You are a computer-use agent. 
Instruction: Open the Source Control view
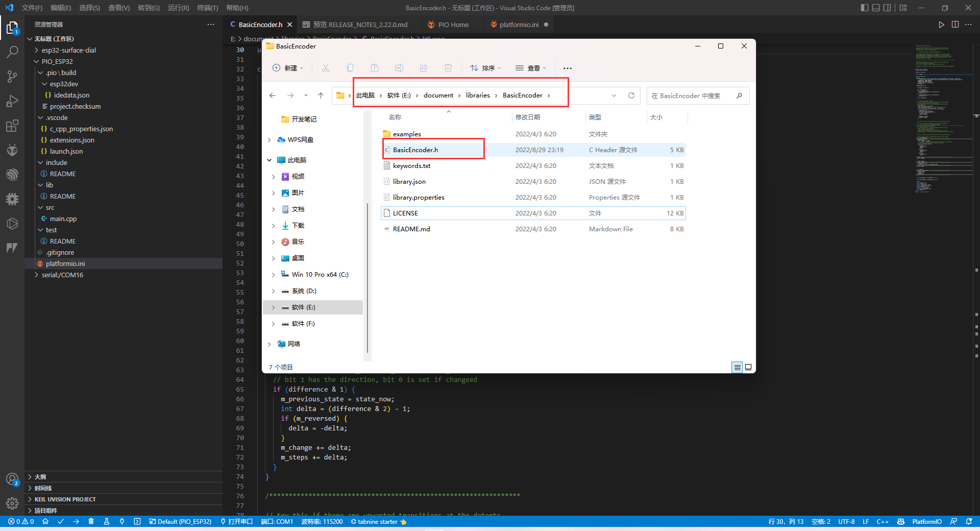pos(12,77)
